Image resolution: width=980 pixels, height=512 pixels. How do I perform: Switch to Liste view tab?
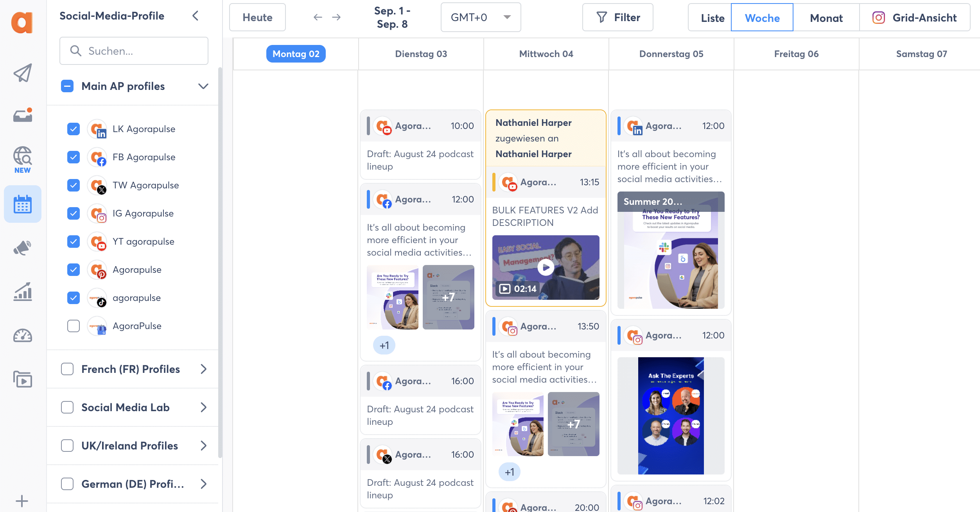(712, 18)
